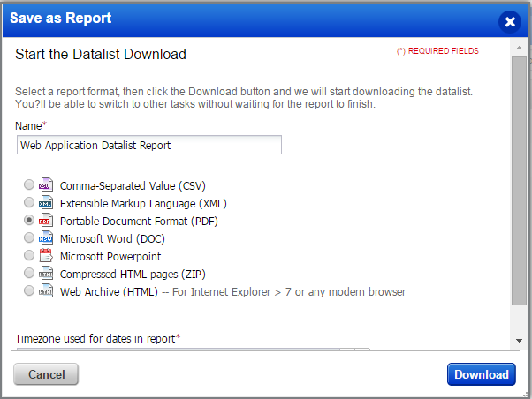This screenshot has height=399, width=532.
Task: Click the CSV file format icon
Action: coord(46,184)
